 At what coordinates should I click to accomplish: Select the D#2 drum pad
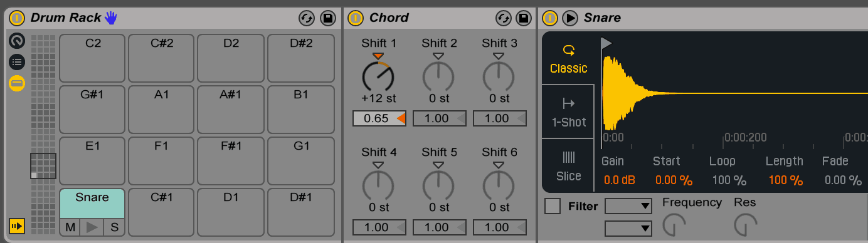301,58
